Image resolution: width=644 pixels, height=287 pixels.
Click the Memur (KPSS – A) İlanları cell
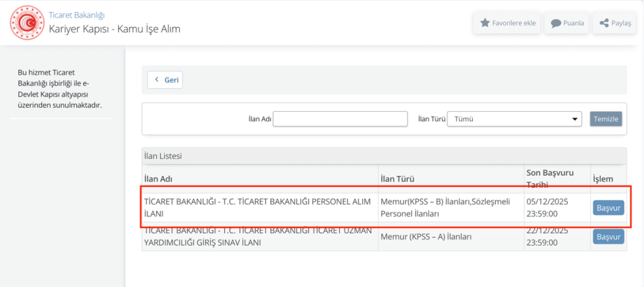click(426, 237)
